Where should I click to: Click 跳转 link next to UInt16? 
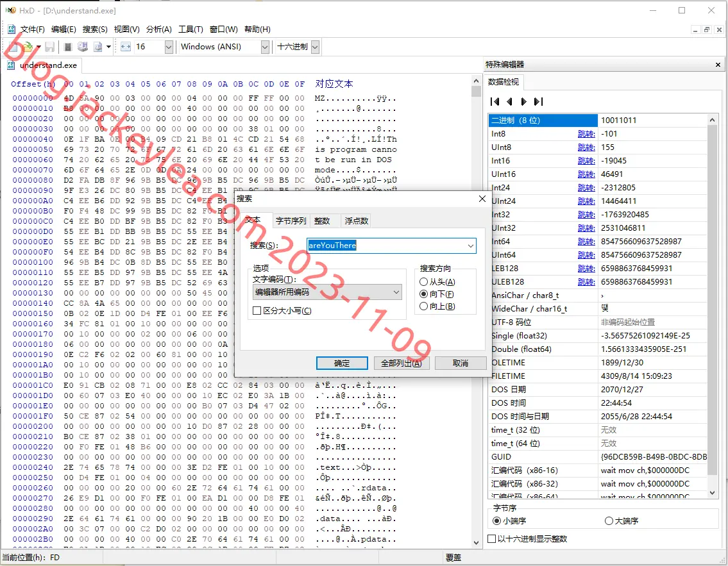[586, 174]
